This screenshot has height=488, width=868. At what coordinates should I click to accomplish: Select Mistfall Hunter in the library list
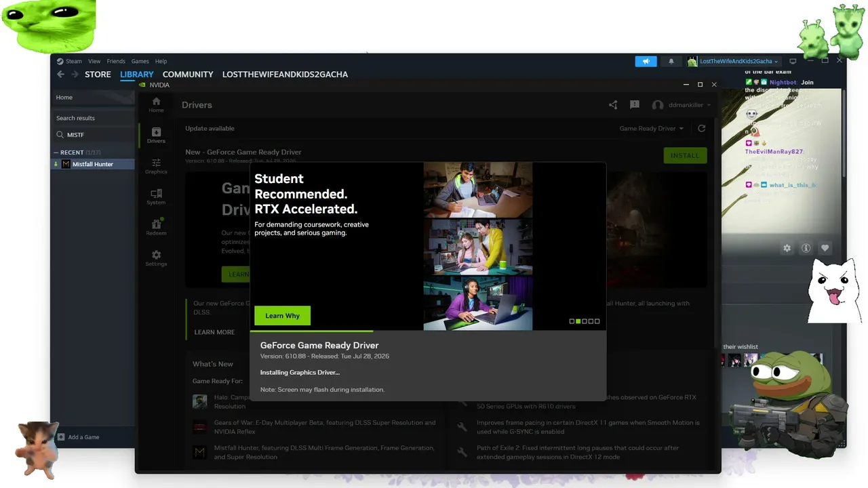pos(94,164)
